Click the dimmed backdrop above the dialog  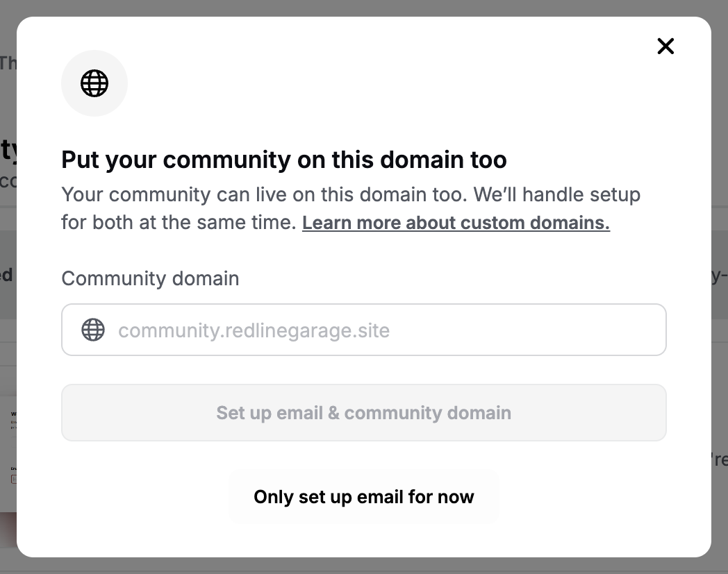(363, 8)
